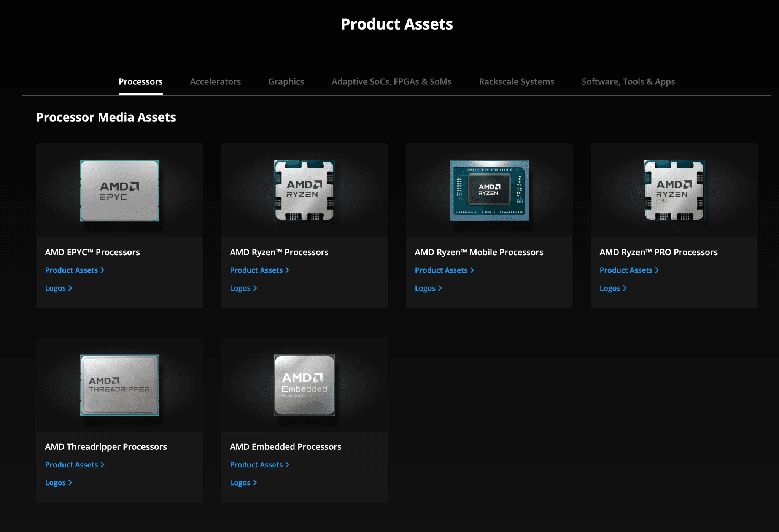Open the Accelerators tab
Image resolution: width=779 pixels, height=532 pixels.
(x=215, y=82)
